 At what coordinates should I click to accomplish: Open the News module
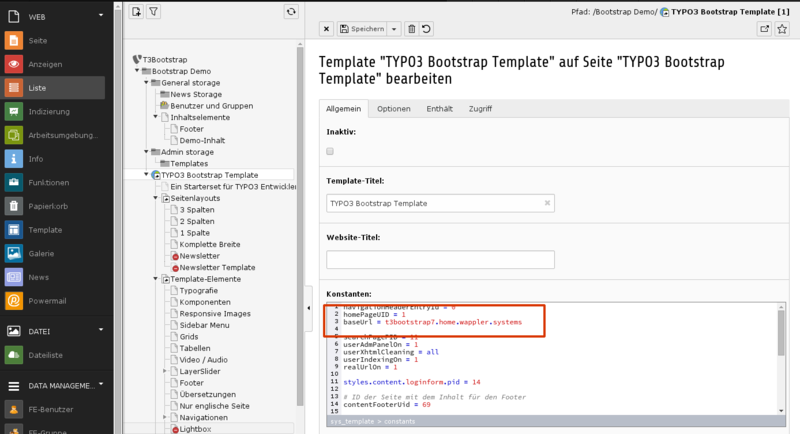point(38,277)
